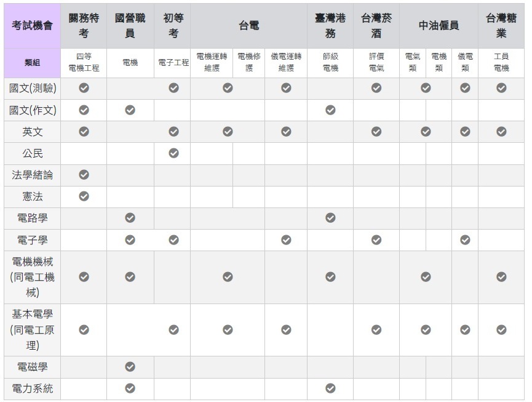Viewport: 532px width, 402px height.
Task: Click the 評價電氣 category cell
Action: (376, 63)
